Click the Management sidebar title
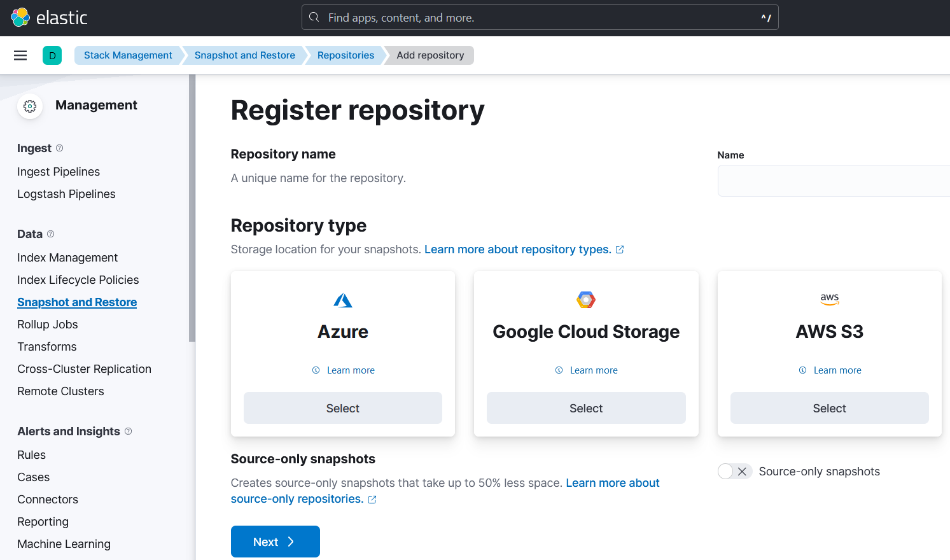This screenshot has width=950, height=560. (96, 105)
